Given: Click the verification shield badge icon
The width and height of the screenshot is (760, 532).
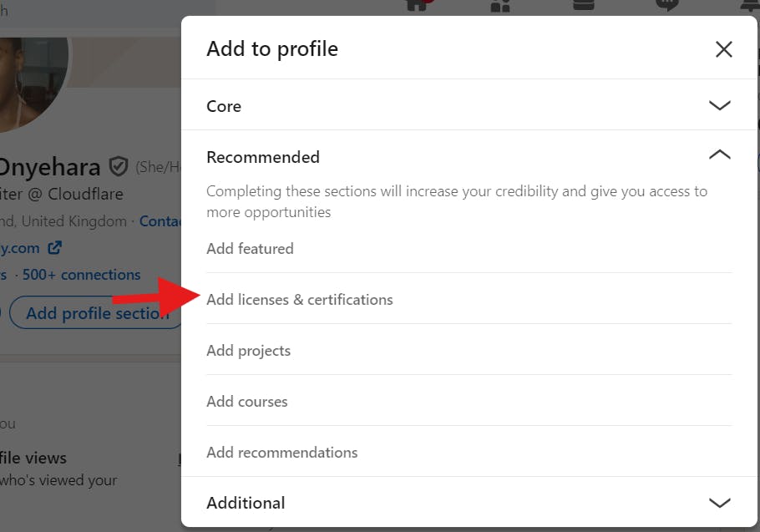Looking at the screenshot, I should [x=119, y=167].
